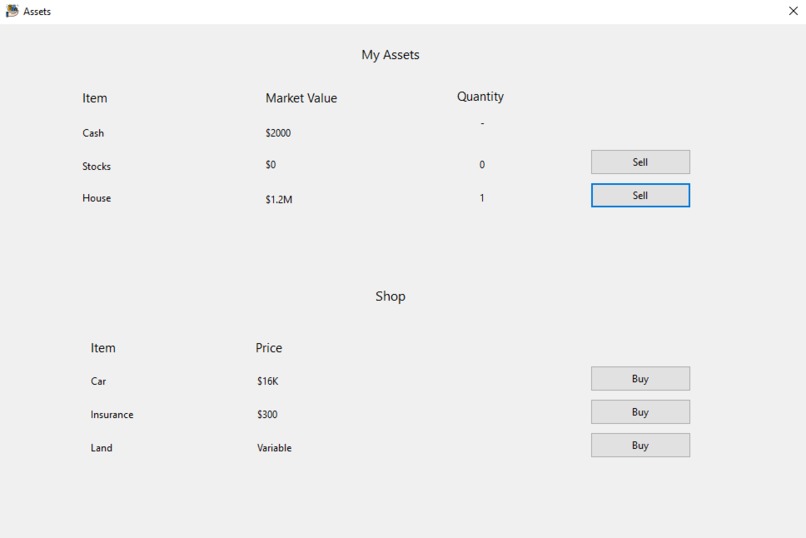Click the 'Item' header under Shop
The height and width of the screenshot is (538, 806).
click(x=103, y=348)
